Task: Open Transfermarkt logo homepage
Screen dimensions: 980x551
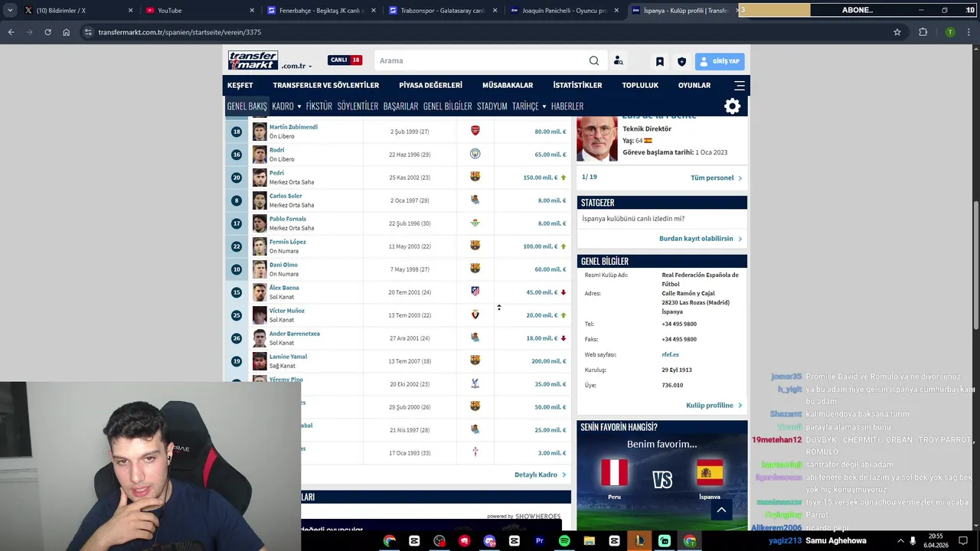Action: click(x=253, y=60)
